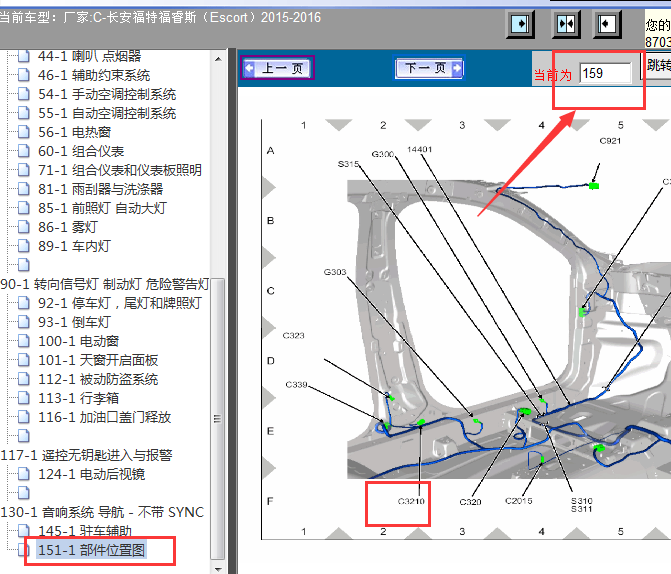Open 46-1 辅助约束系统 entry
671x574 pixels.
coord(94,75)
